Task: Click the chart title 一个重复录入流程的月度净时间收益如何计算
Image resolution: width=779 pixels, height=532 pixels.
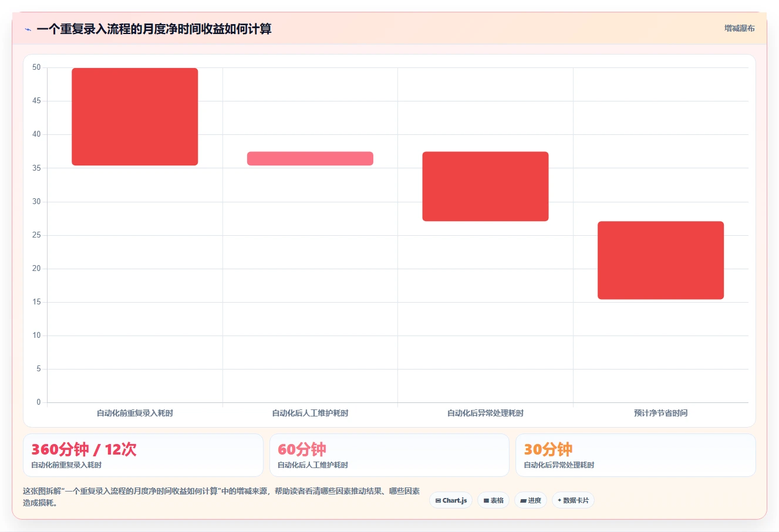Action: click(x=154, y=29)
